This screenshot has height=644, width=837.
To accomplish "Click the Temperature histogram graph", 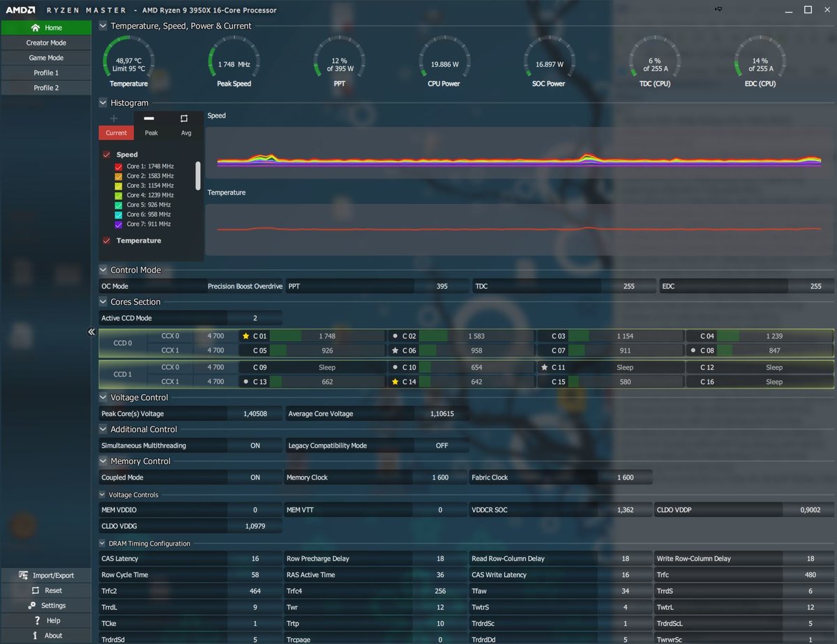I will (520, 230).
